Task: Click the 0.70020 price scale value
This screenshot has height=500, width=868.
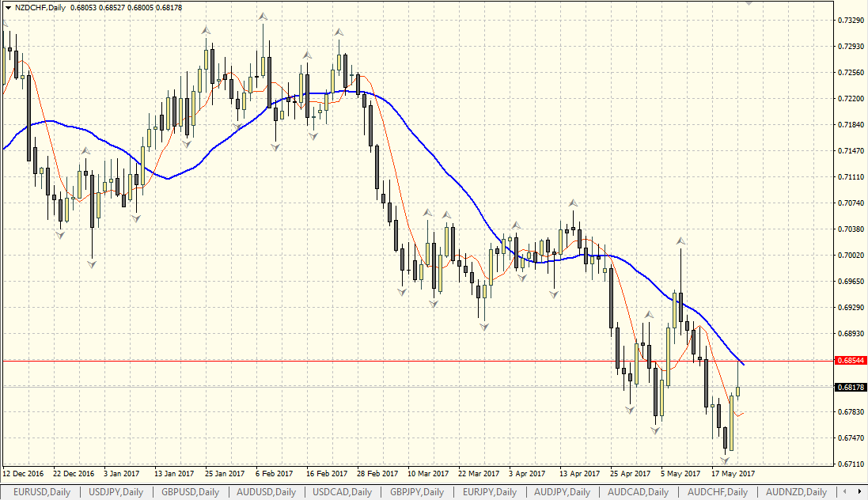Action: click(851, 256)
